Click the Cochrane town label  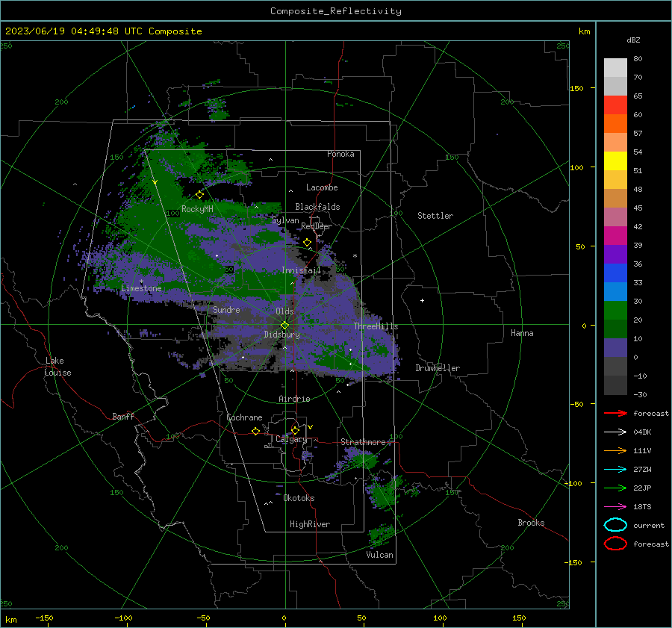244,417
